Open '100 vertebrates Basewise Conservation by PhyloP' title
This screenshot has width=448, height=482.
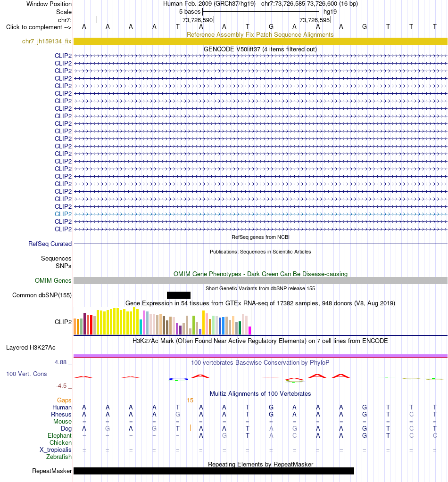[260, 362]
